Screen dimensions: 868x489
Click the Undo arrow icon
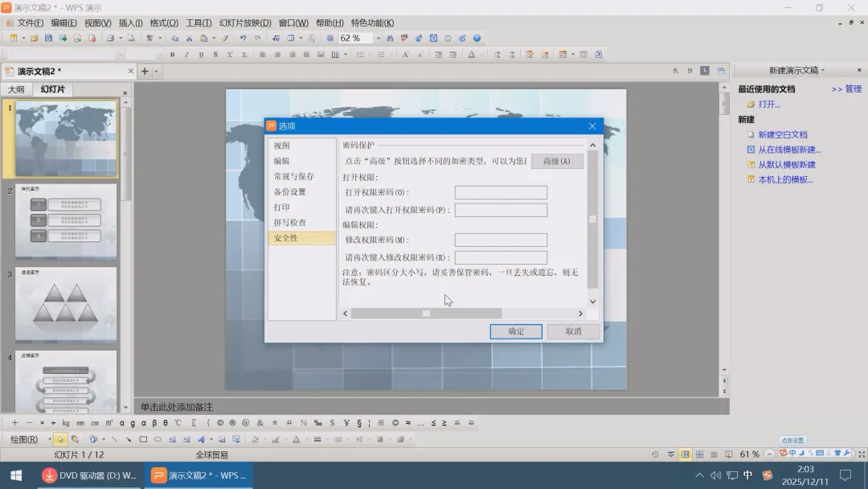pyautogui.click(x=243, y=39)
